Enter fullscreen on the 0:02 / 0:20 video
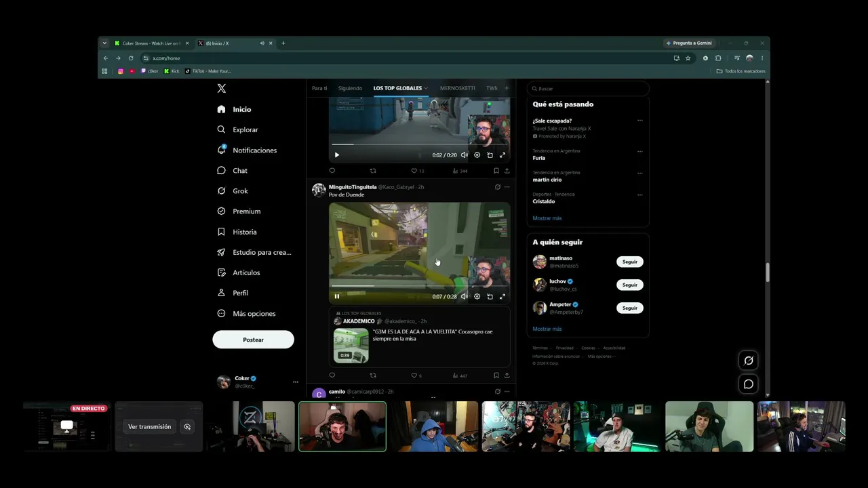Screen dimensions: 868x488 point(502,155)
